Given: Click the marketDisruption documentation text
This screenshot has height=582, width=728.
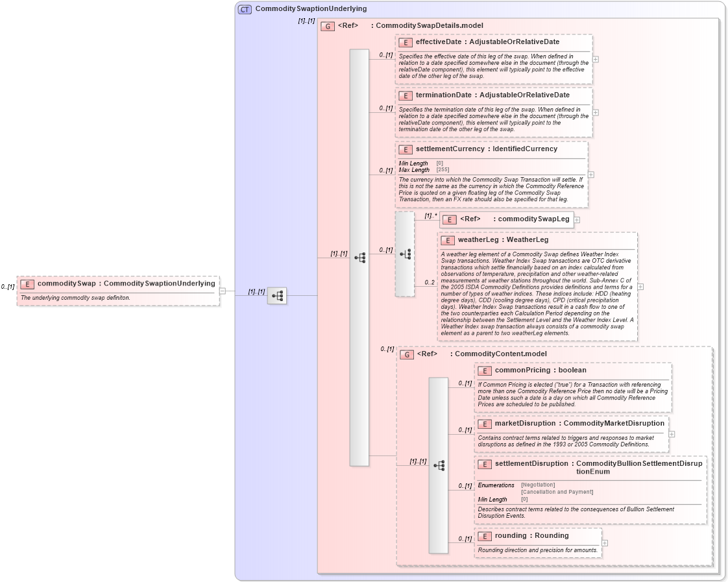Looking at the screenshot, I should 566,441.
